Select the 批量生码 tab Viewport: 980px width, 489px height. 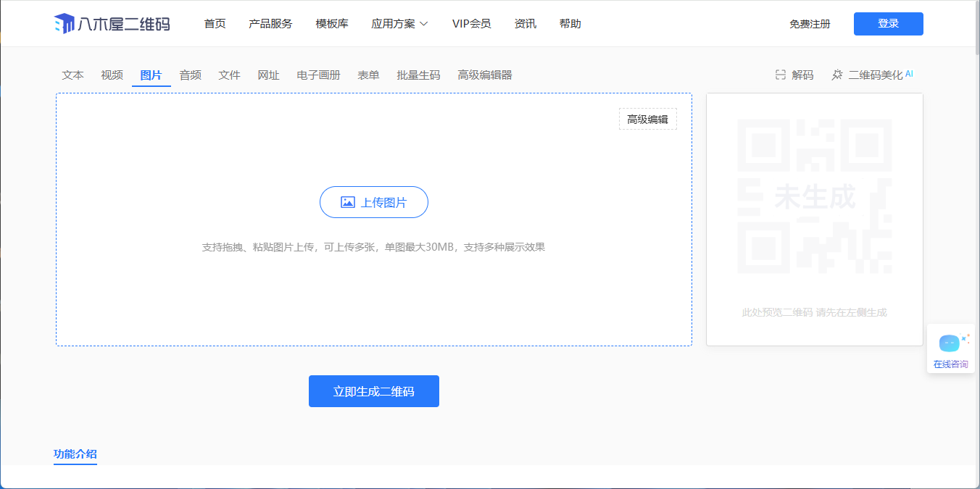pos(418,75)
